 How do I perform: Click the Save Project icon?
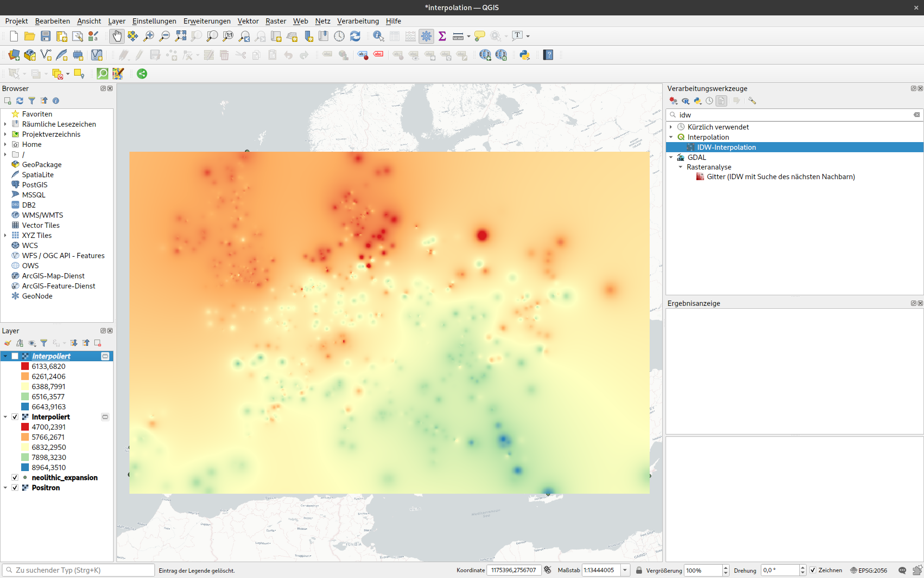pos(46,36)
